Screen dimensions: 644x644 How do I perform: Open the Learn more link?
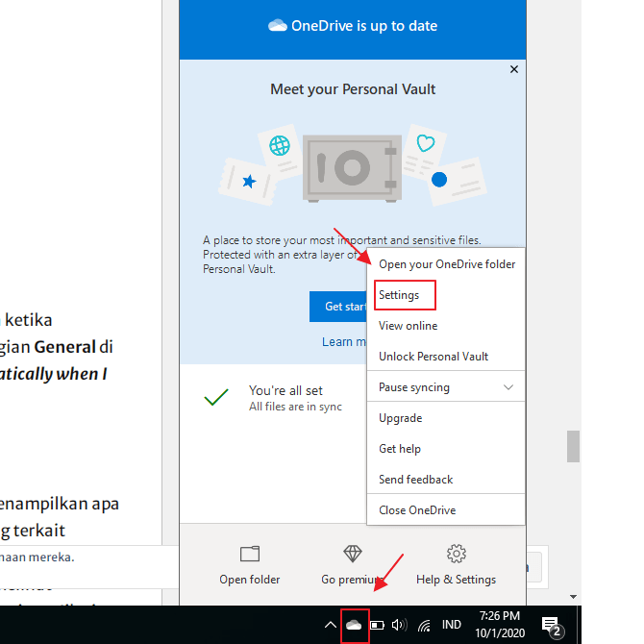pyautogui.click(x=344, y=342)
